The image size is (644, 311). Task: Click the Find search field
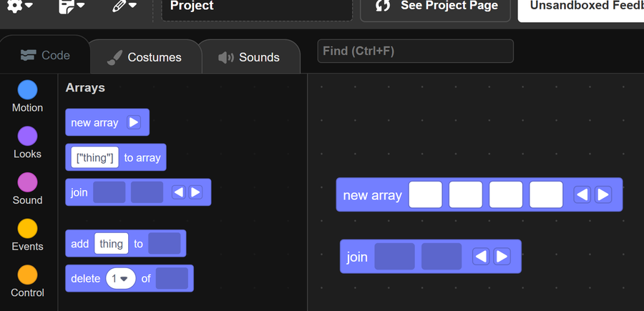tap(415, 51)
